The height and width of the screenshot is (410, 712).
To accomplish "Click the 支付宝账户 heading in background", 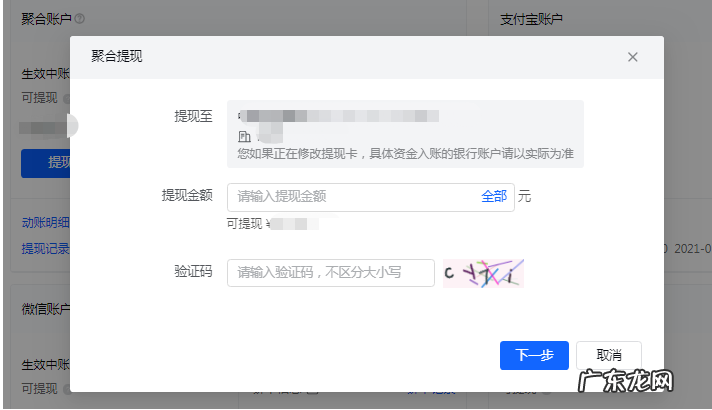I will (x=531, y=19).
